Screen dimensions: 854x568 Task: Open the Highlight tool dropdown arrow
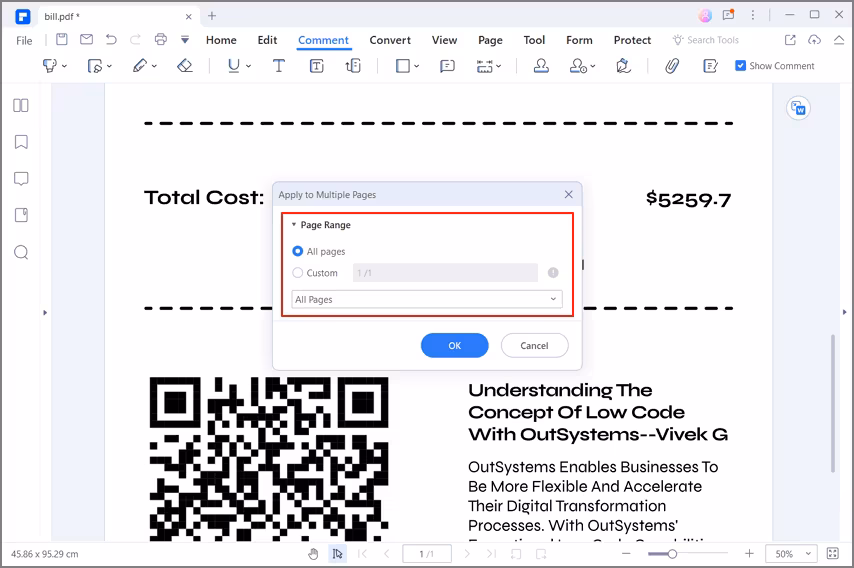click(64, 66)
